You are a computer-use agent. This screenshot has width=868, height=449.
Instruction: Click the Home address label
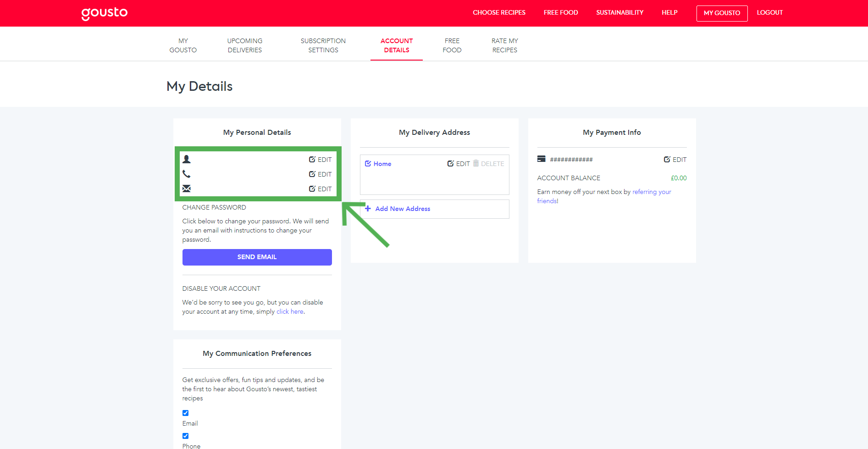[382, 164]
